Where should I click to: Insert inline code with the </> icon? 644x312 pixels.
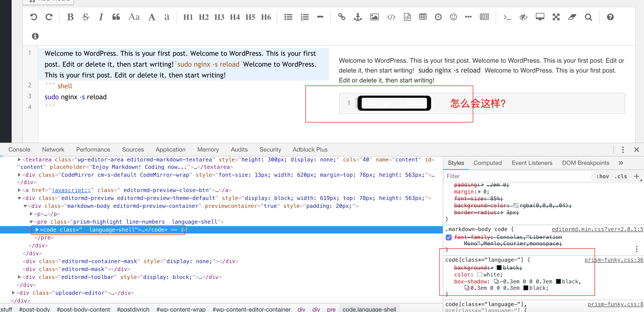click(391, 17)
